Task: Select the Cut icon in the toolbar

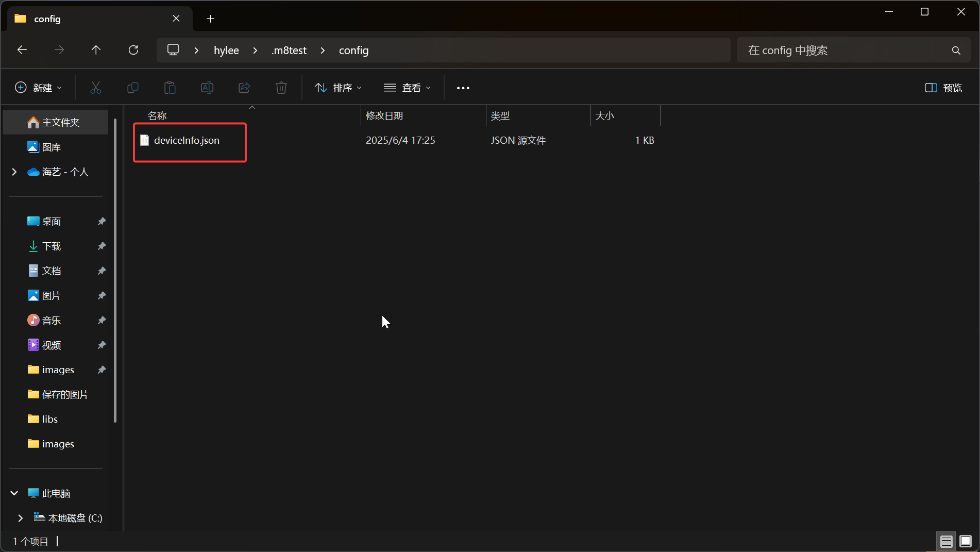Action: (96, 87)
